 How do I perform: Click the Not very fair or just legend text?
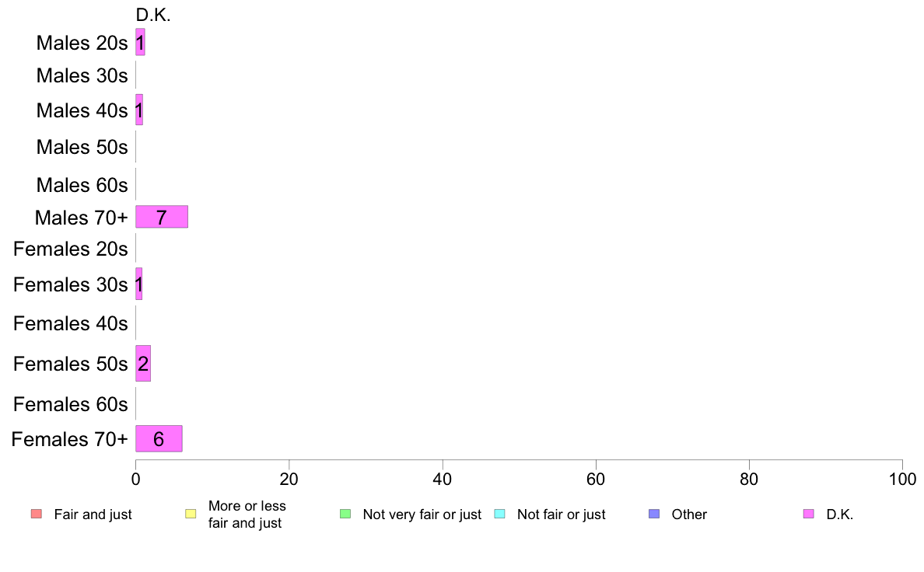click(x=422, y=514)
